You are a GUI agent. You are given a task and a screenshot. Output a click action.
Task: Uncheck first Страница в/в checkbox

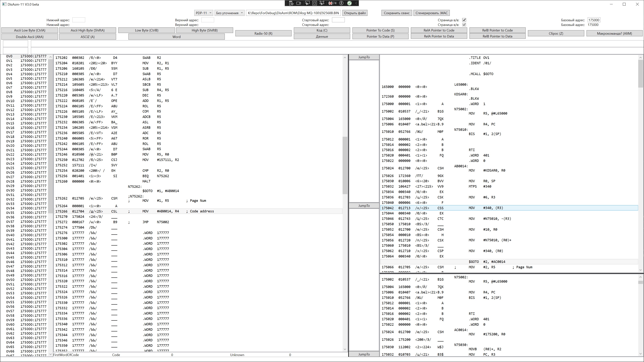click(x=464, y=20)
